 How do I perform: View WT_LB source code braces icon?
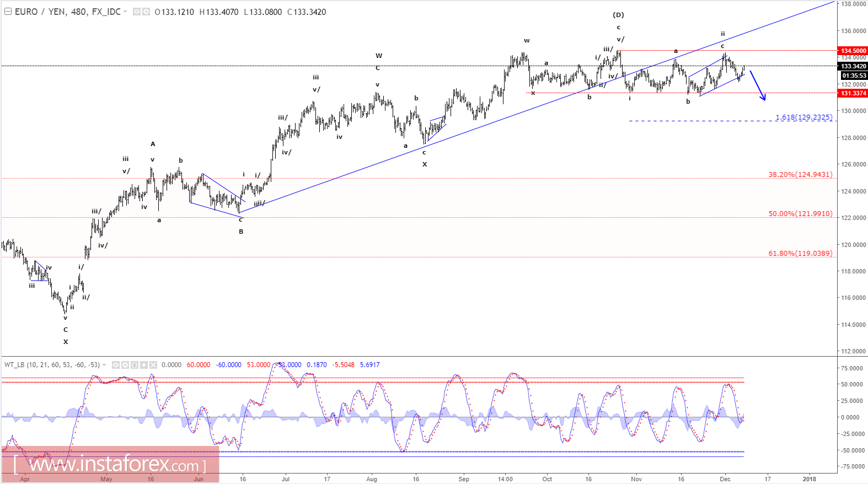click(x=135, y=365)
